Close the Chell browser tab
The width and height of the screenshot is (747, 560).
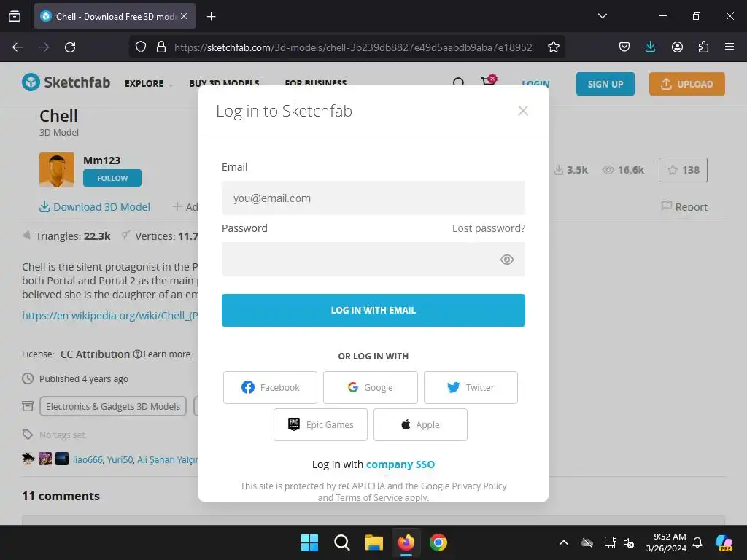(x=184, y=16)
